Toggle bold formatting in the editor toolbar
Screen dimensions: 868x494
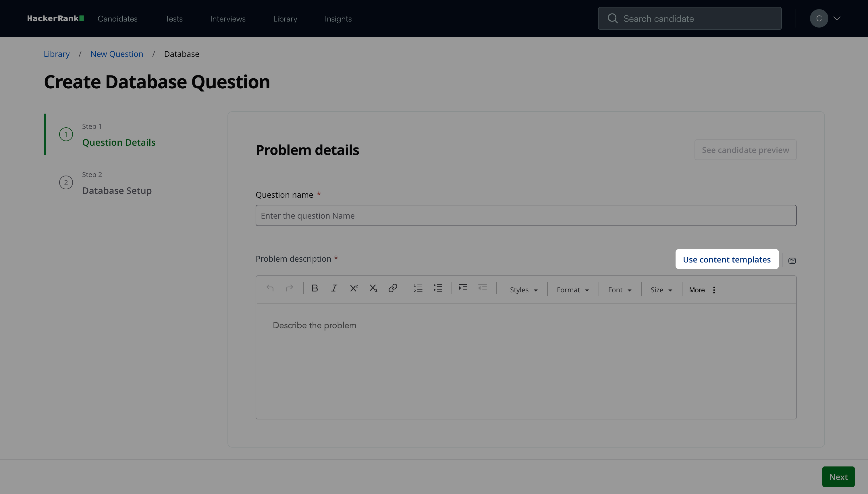315,288
